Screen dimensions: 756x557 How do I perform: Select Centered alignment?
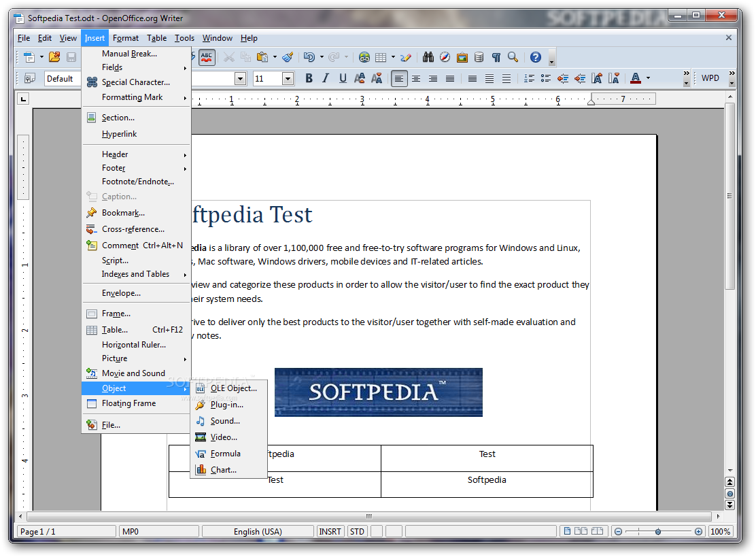[x=416, y=78]
